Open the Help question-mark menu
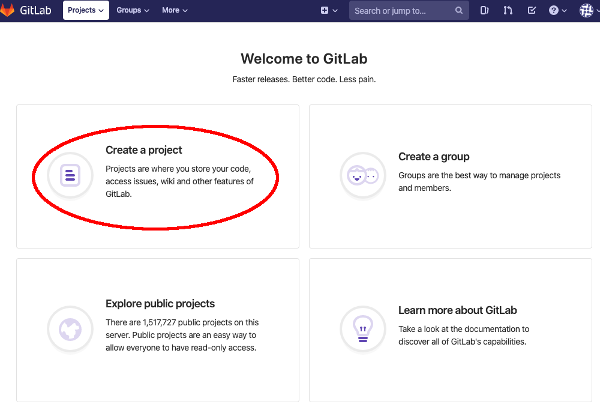The height and width of the screenshot is (413, 600). 558,10
